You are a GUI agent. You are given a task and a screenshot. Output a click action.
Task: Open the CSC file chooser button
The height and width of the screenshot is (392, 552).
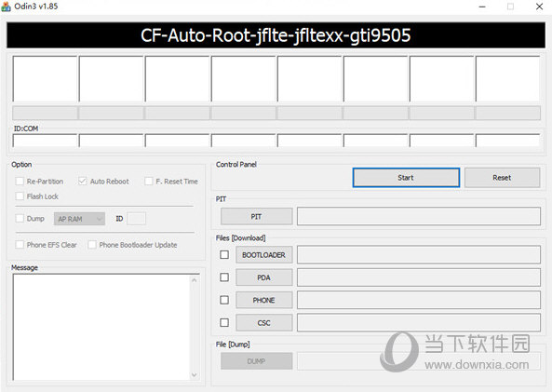263,322
